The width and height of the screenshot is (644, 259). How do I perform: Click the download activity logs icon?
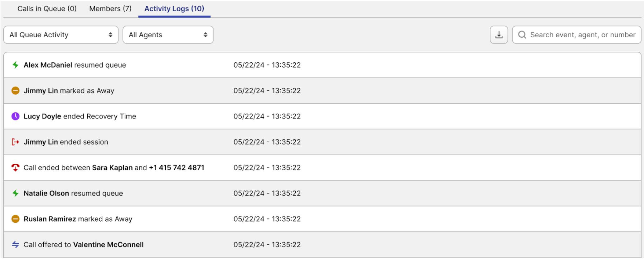pos(499,35)
